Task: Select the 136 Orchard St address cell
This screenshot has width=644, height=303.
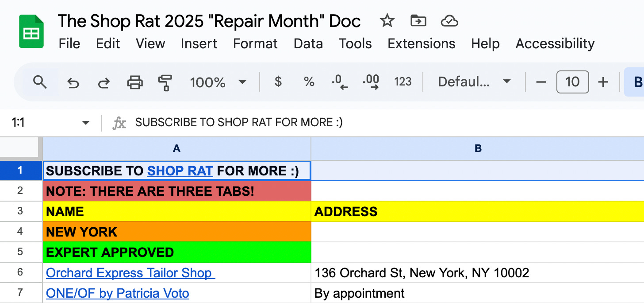Action: point(478,272)
